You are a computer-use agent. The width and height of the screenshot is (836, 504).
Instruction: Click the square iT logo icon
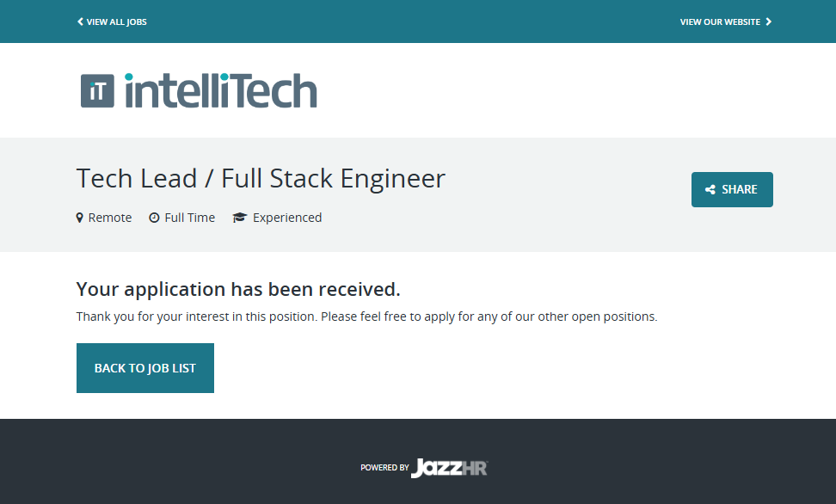tap(97, 90)
